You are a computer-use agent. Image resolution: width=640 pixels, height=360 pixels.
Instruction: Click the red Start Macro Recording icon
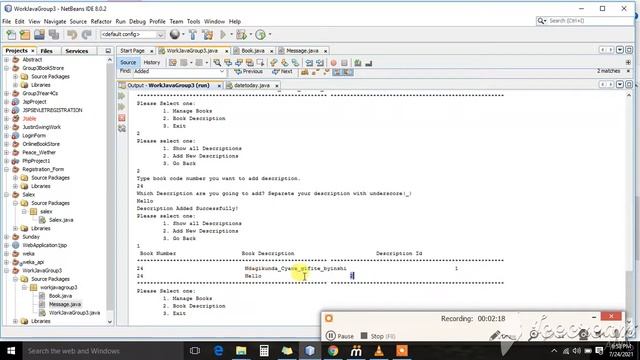333,63
